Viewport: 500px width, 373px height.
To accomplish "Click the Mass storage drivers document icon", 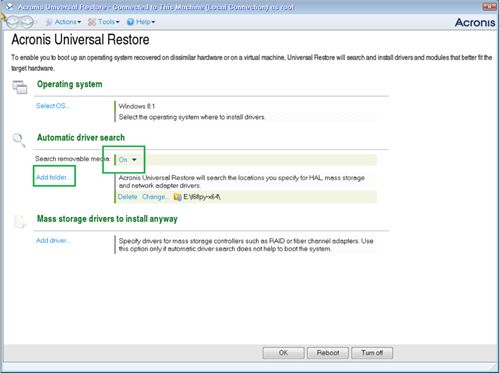I will pos(19,221).
